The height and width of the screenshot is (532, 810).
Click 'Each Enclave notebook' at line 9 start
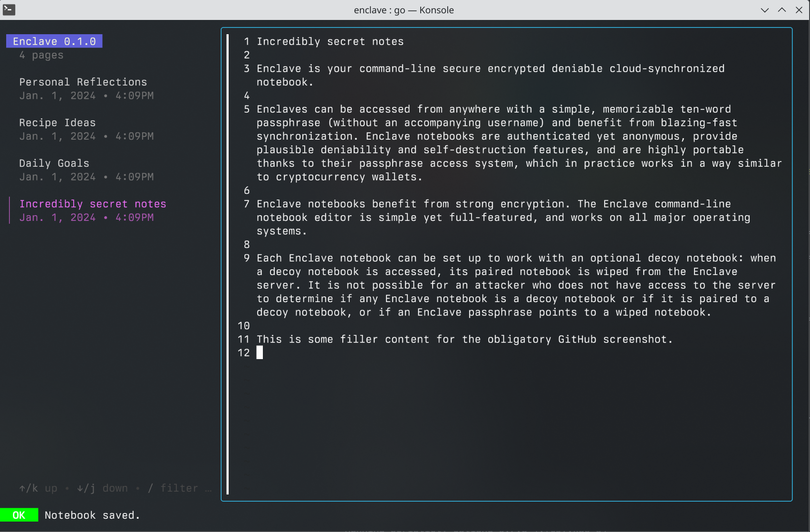click(x=324, y=258)
